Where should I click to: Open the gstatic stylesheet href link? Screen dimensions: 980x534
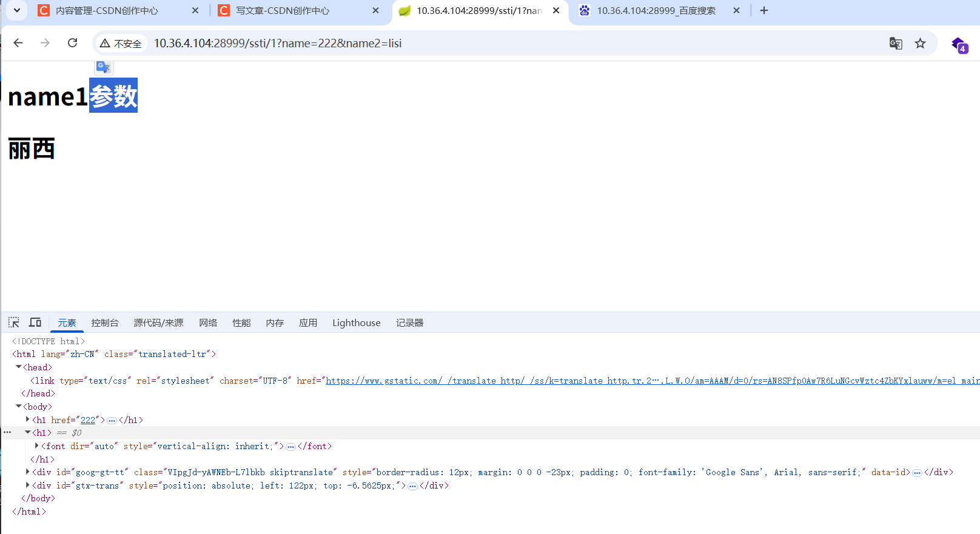(653, 381)
